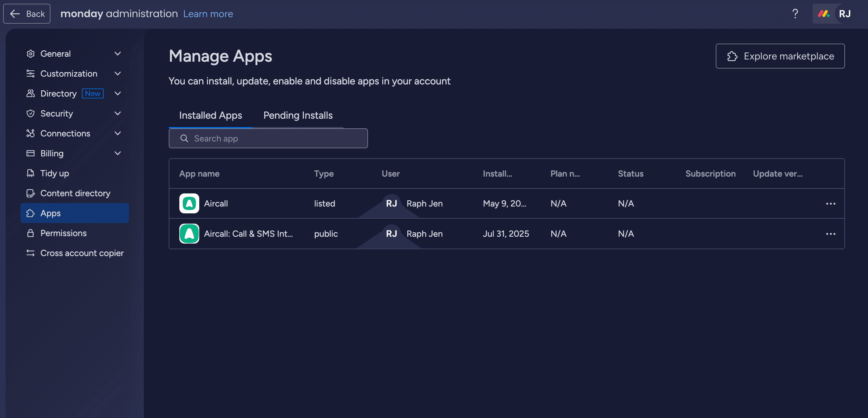This screenshot has width=868, height=418.
Task: Click the Aircall Call & SMS app icon
Action: click(x=189, y=234)
